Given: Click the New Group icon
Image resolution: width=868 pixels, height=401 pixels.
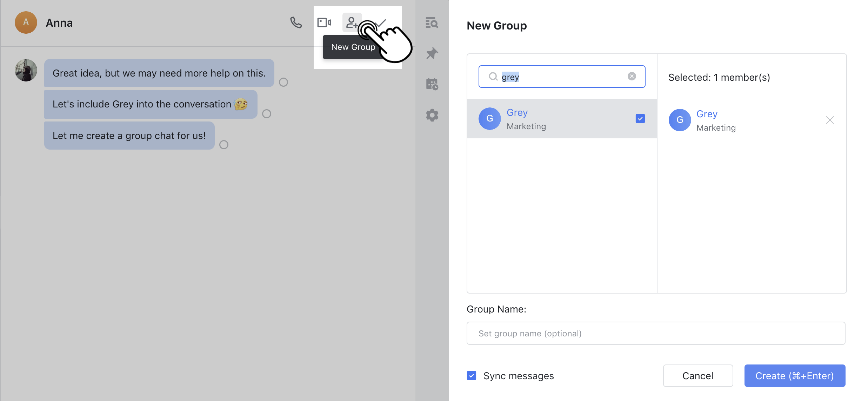Looking at the screenshot, I should (352, 22).
